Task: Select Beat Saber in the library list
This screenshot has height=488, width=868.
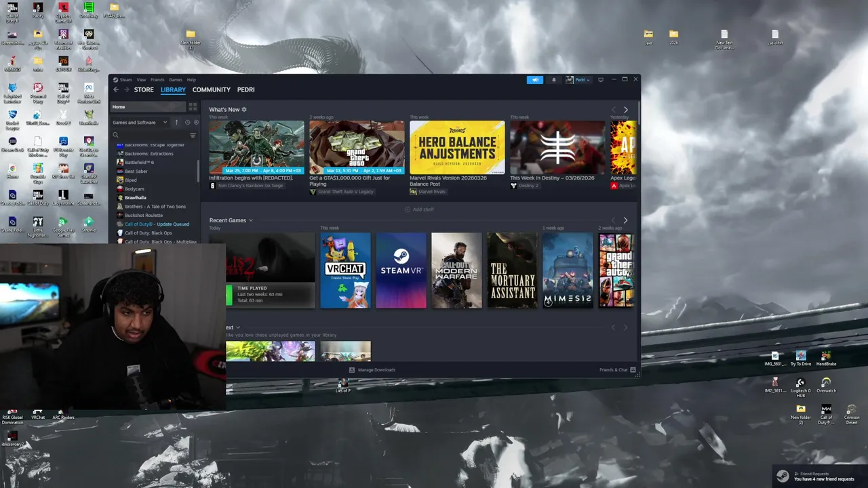Action: coord(136,171)
